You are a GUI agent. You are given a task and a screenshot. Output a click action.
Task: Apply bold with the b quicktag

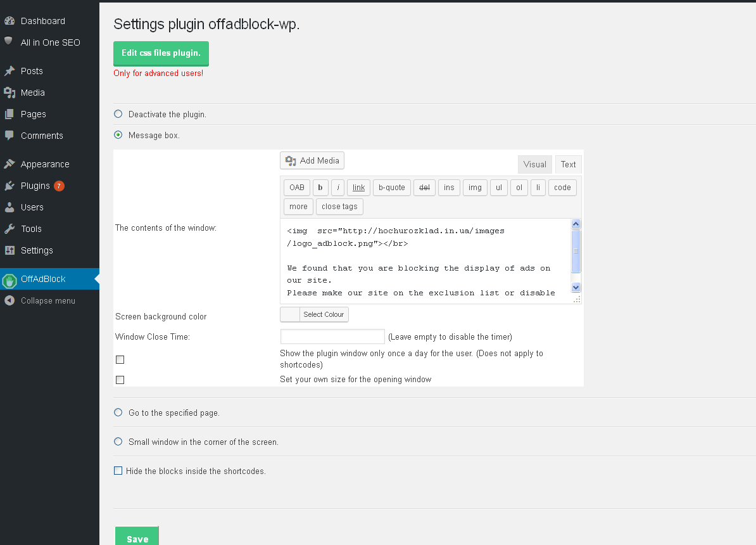click(x=320, y=188)
